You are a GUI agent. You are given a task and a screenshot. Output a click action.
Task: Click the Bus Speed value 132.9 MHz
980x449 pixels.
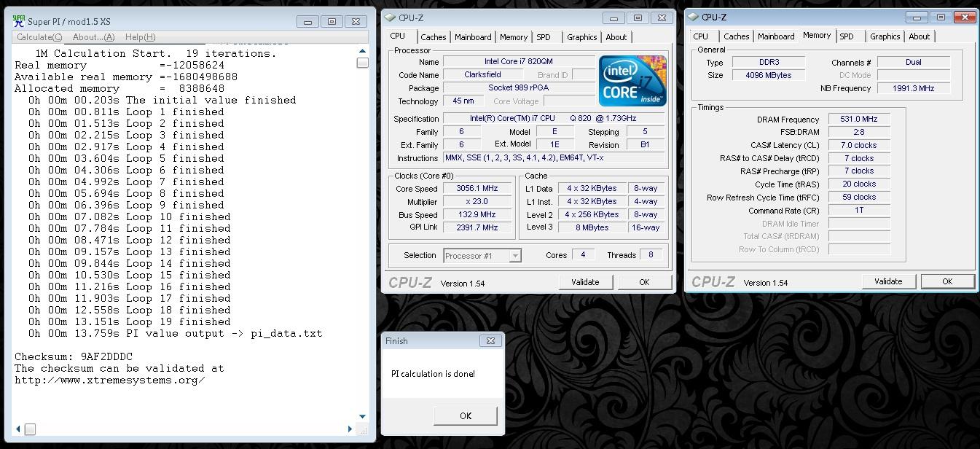point(477,215)
